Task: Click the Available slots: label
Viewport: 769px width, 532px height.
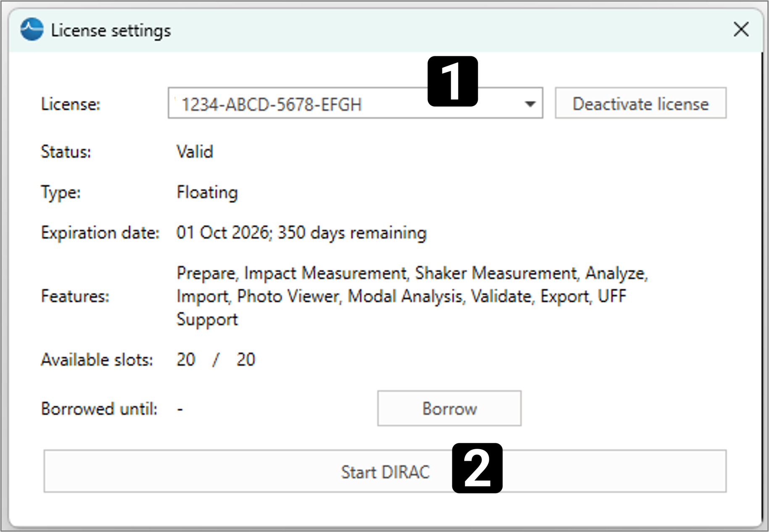Action: [97, 360]
